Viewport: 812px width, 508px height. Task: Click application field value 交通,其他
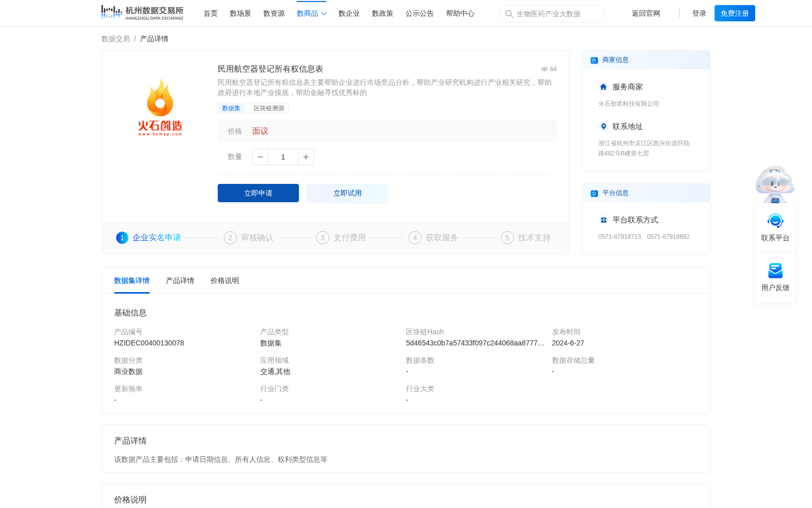(275, 371)
